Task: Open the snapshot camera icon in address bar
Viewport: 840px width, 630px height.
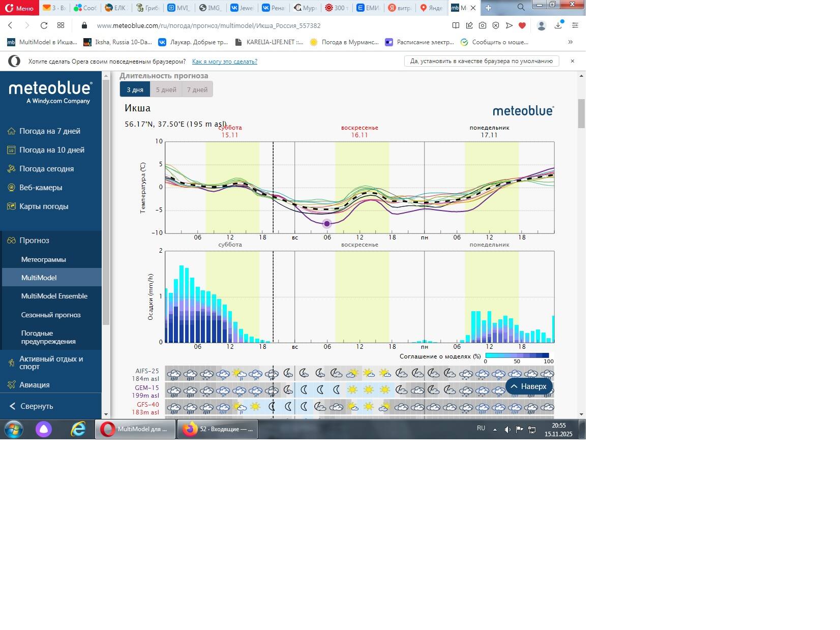Action: (483, 25)
